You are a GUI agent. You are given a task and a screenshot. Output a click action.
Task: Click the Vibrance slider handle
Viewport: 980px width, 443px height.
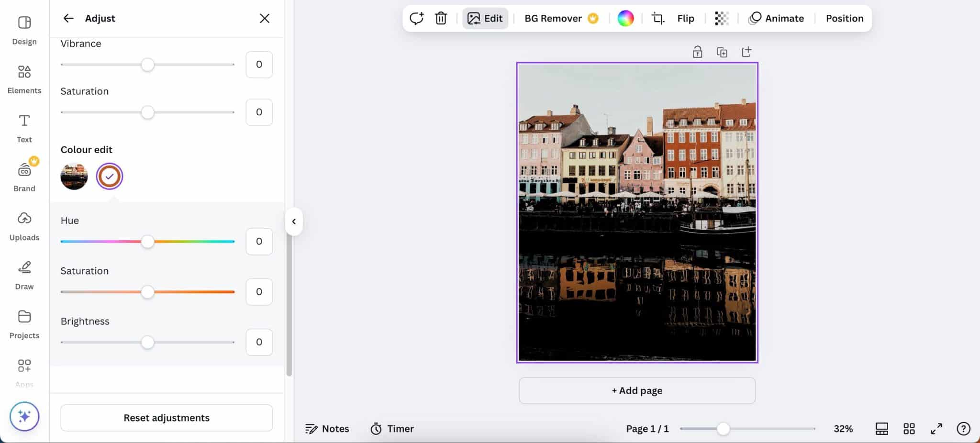(x=148, y=65)
